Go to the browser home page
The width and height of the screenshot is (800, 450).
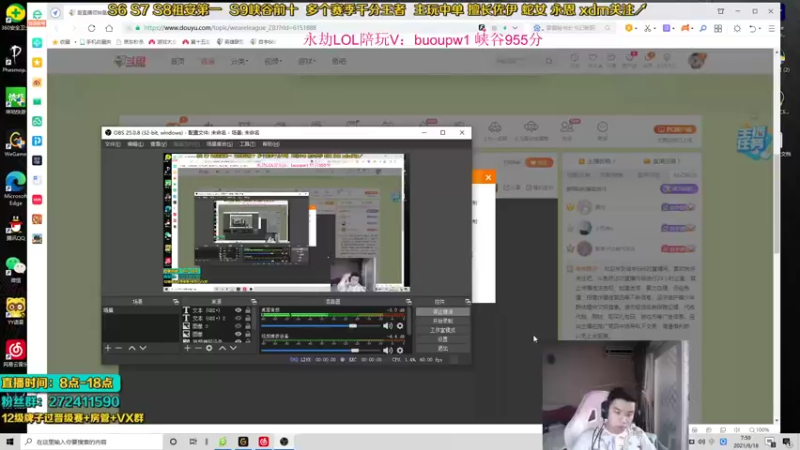point(109,28)
